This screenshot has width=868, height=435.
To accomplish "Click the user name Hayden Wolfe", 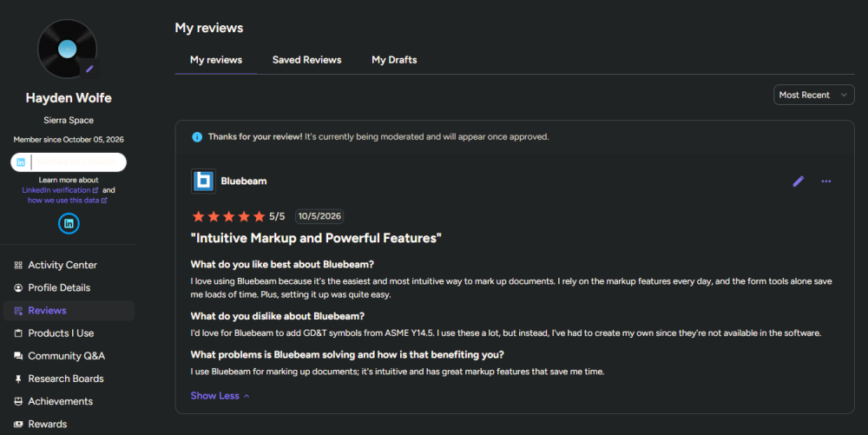I will click(69, 98).
